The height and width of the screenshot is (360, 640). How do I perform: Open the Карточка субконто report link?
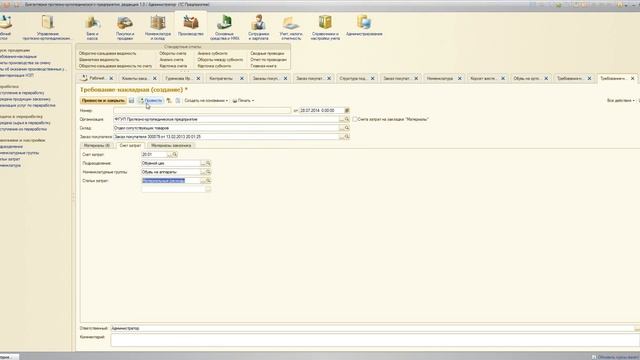coord(214,66)
